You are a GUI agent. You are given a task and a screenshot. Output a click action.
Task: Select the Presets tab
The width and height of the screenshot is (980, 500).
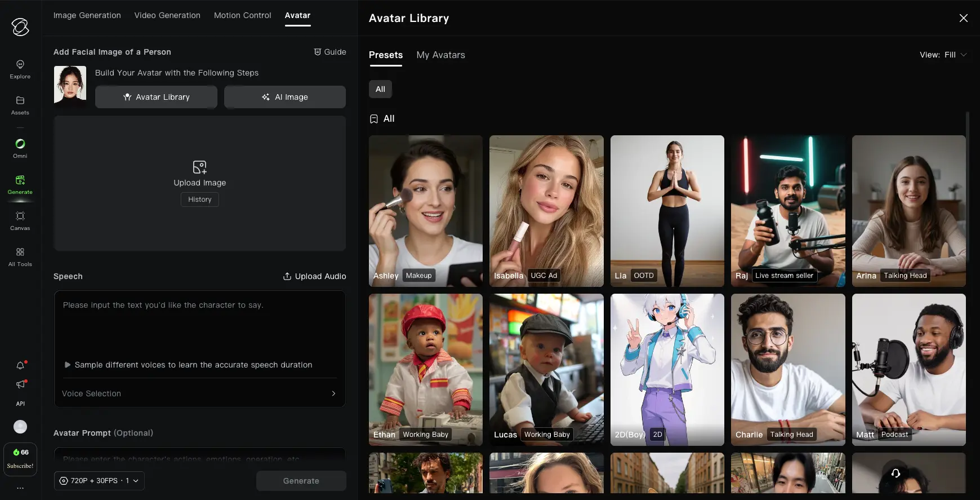point(386,55)
